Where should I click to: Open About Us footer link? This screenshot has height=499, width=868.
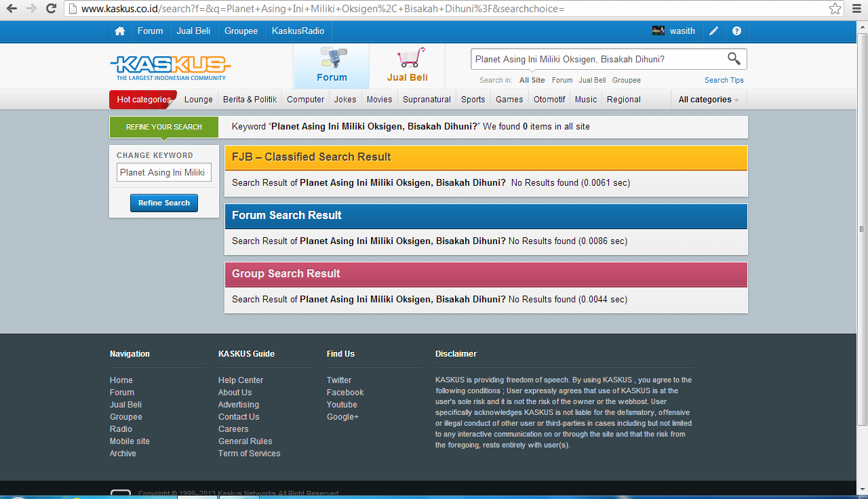pyautogui.click(x=235, y=393)
